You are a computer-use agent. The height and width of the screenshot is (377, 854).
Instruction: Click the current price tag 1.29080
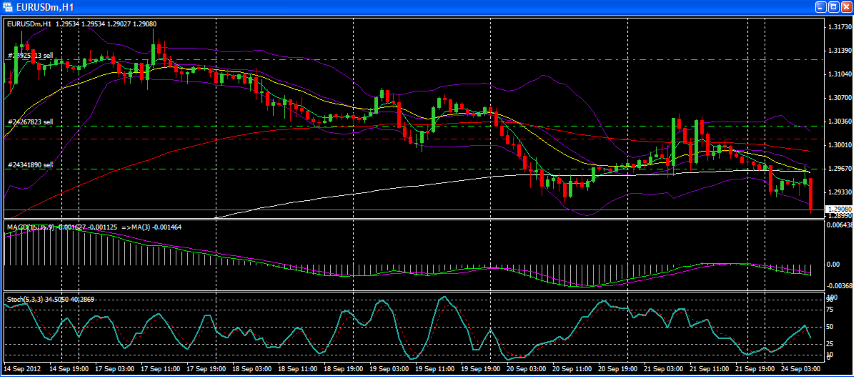838,209
